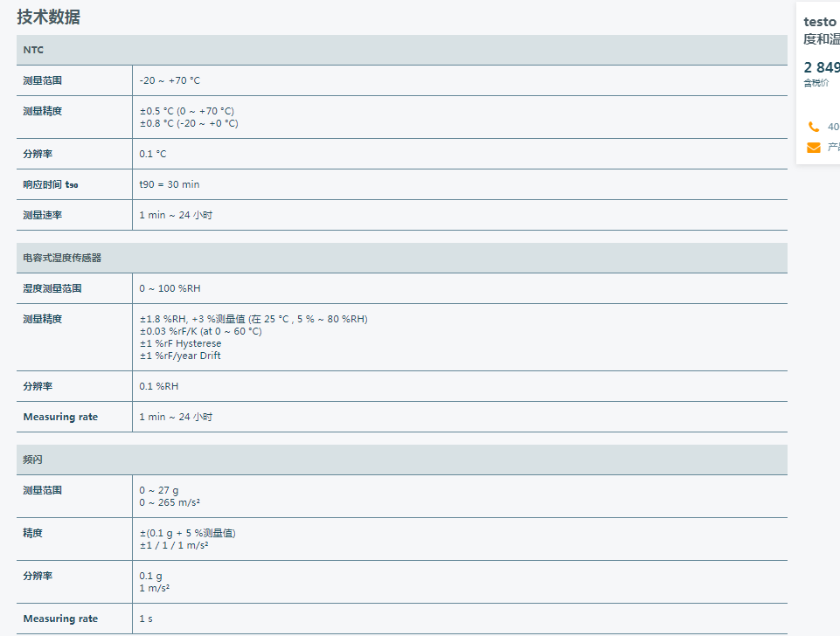Click the 技术数据 heading
Image resolution: width=840 pixels, height=636 pixels.
click(49, 17)
